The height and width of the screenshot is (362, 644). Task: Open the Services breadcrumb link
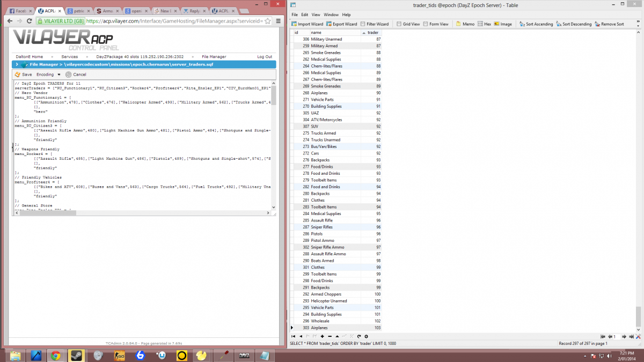[x=69, y=56]
